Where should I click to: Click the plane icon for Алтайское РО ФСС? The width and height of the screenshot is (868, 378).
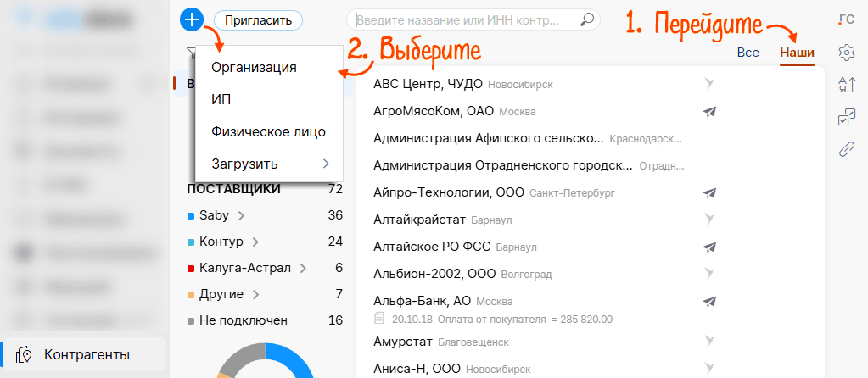click(709, 247)
